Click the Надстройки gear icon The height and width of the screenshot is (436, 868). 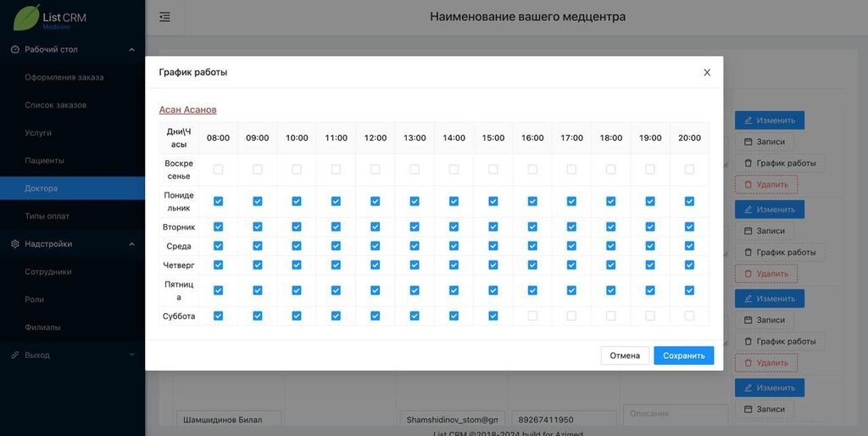pos(14,244)
